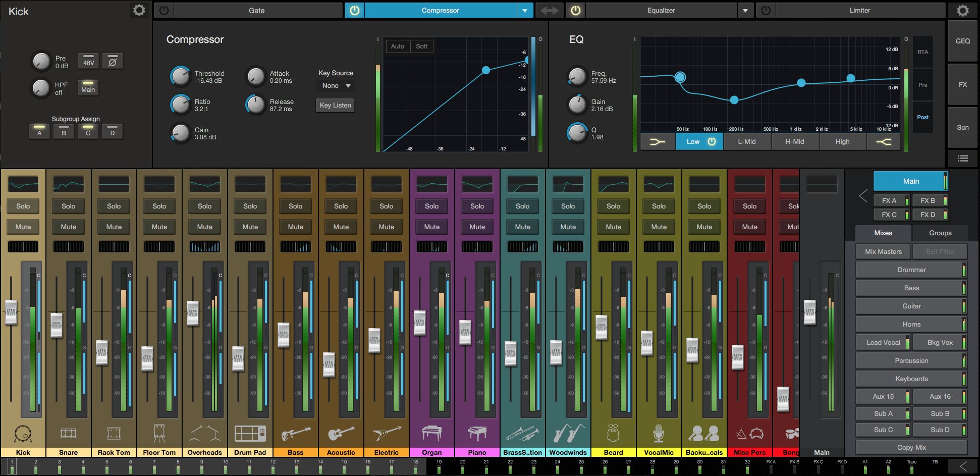
Task: Toggle Compressor power button
Action: [355, 11]
